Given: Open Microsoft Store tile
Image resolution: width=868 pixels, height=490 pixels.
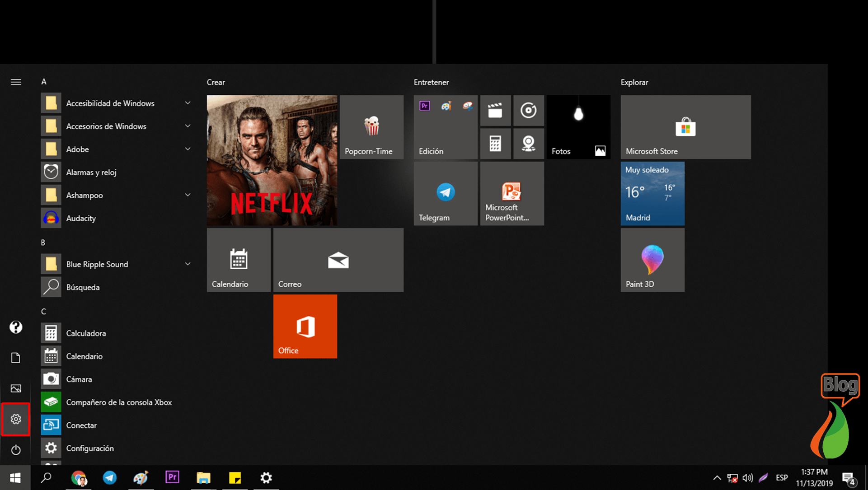Looking at the screenshot, I should (x=685, y=126).
